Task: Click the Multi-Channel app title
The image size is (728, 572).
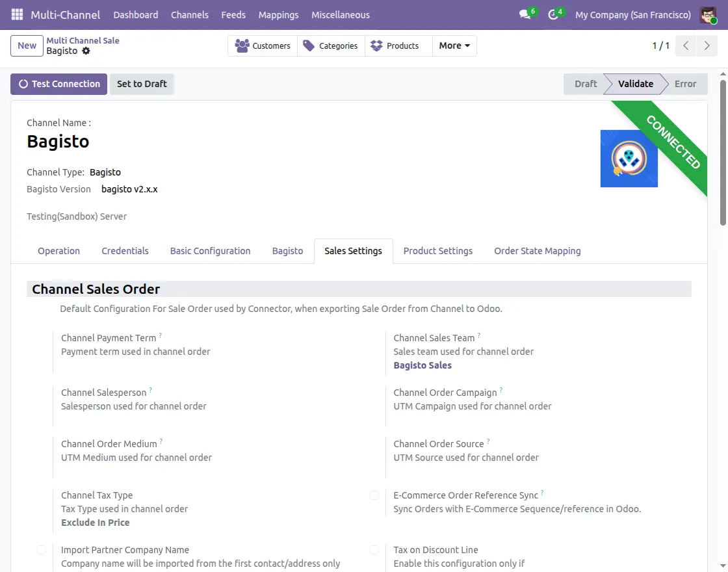Action: click(x=66, y=15)
